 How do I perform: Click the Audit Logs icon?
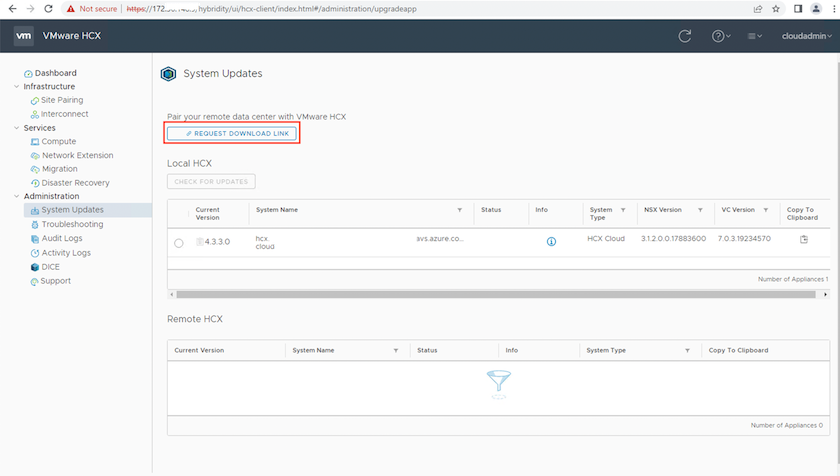(35, 239)
